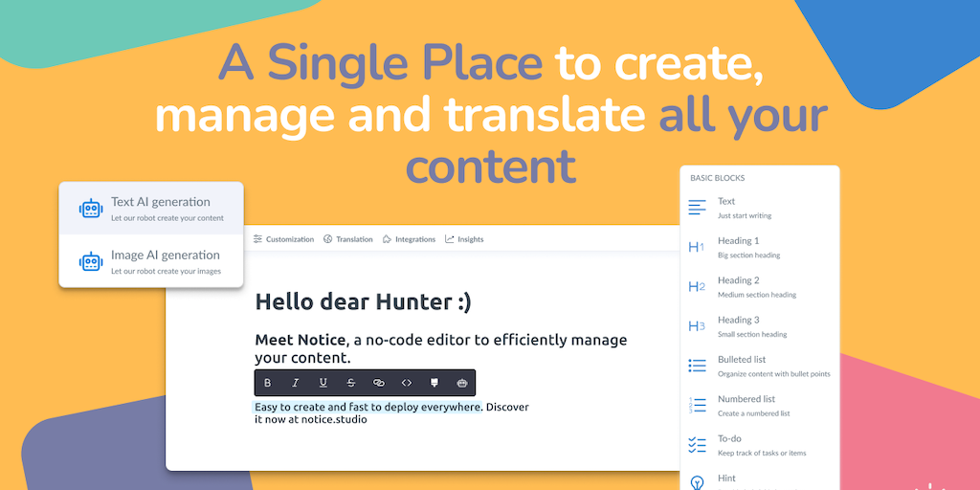The width and height of the screenshot is (980, 490).
Task: Click the H2 heading icon
Action: (697, 286)
